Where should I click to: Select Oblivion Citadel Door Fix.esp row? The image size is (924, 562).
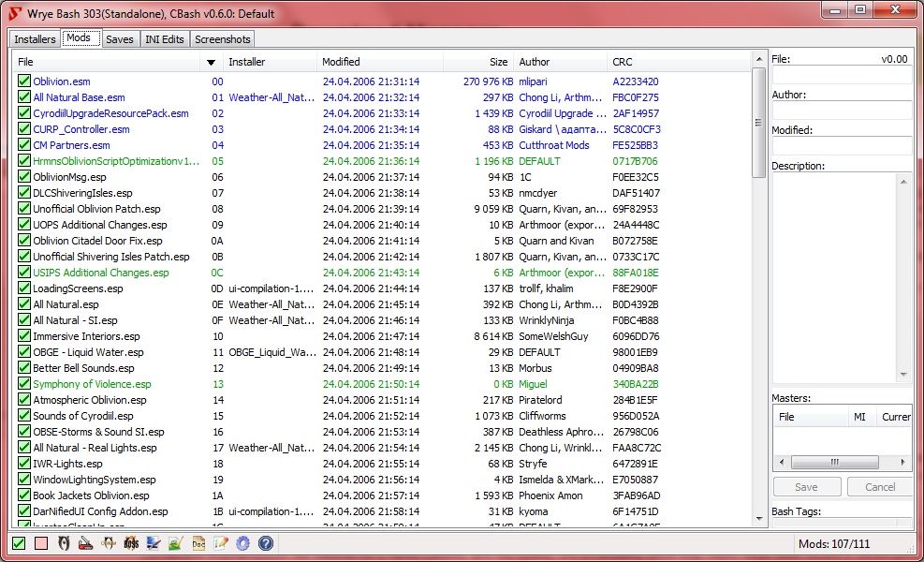click(382, 240)
